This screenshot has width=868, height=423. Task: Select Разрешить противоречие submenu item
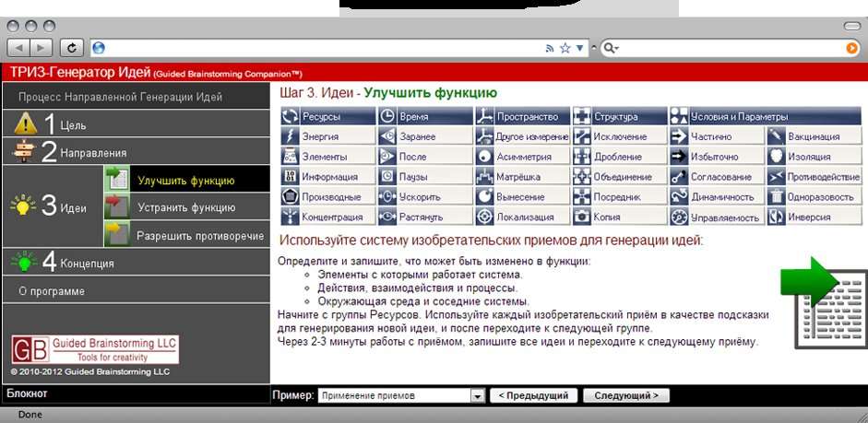point(186,236)
